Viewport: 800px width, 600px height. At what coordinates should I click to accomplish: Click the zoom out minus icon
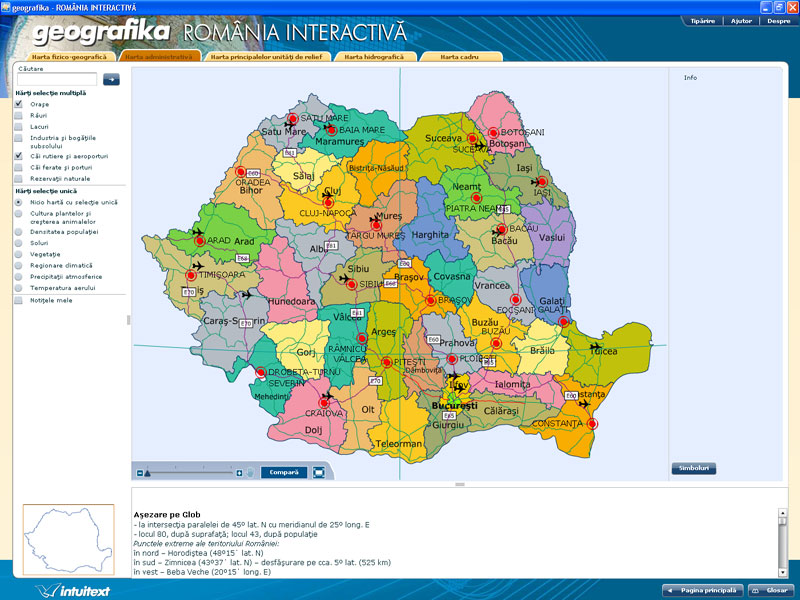pos(139,473)
